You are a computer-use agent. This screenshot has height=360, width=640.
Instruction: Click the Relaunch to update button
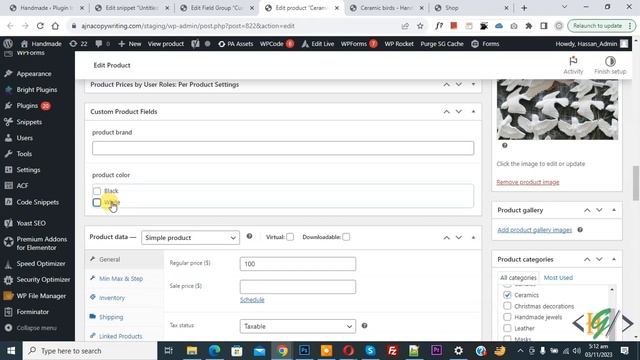coord(601,26)
